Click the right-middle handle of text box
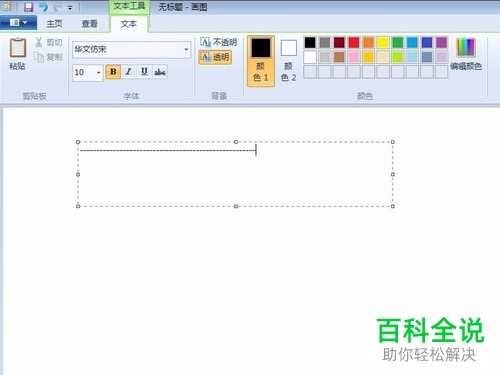This screenshot has height=375, width=500. 393,174
